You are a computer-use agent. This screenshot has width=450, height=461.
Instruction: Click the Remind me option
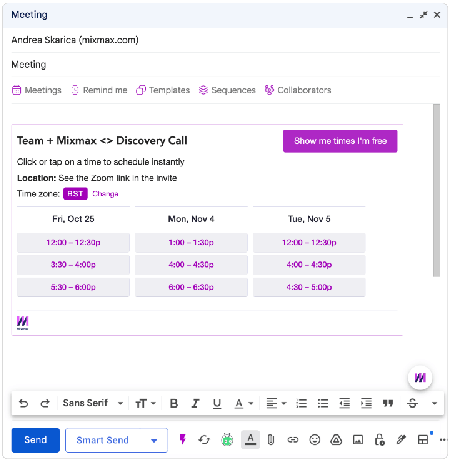(x=99, y=90)
